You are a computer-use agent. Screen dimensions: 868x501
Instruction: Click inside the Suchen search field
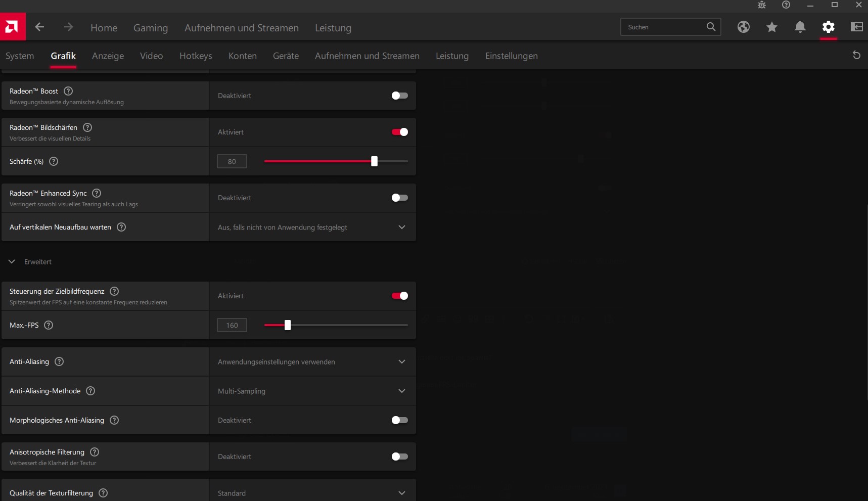pos(662,27)
